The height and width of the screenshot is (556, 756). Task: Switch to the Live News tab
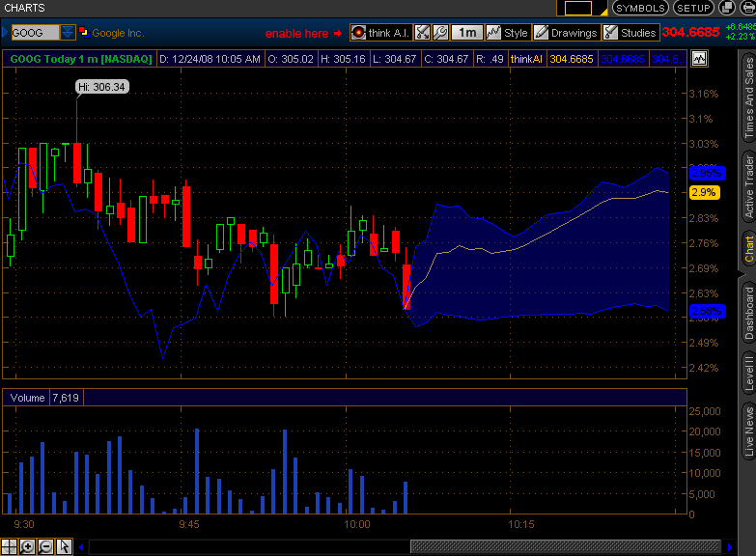click(748, 431)
